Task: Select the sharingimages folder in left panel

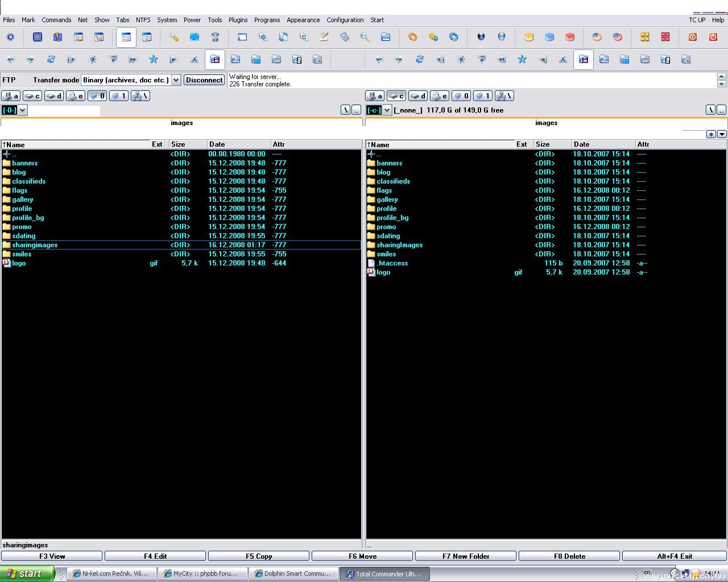Action: pos(35,245)
